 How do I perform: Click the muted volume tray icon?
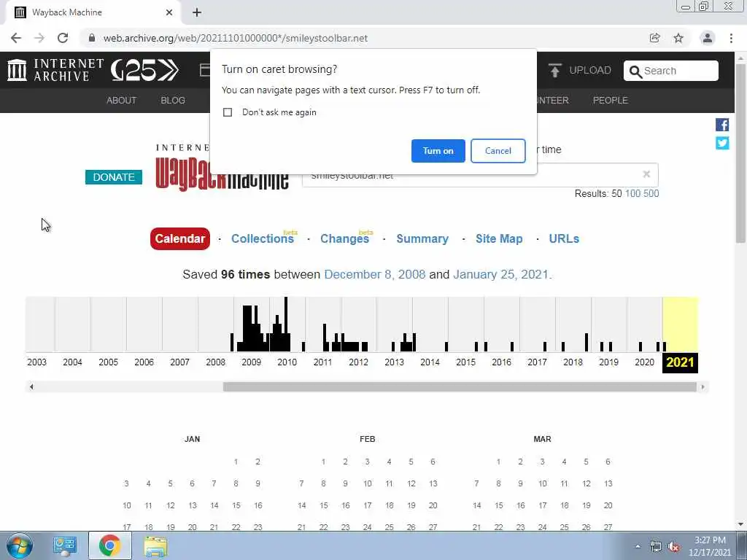674,547
